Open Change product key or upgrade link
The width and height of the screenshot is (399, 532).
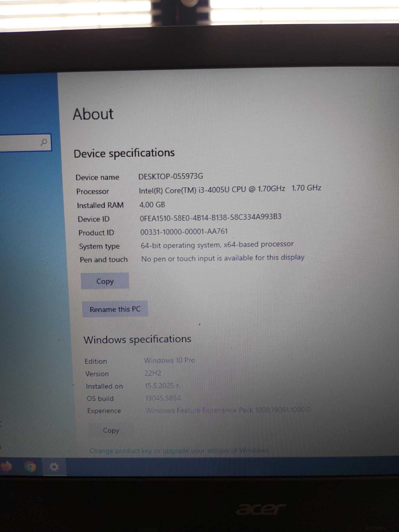[x=179, y=450]
